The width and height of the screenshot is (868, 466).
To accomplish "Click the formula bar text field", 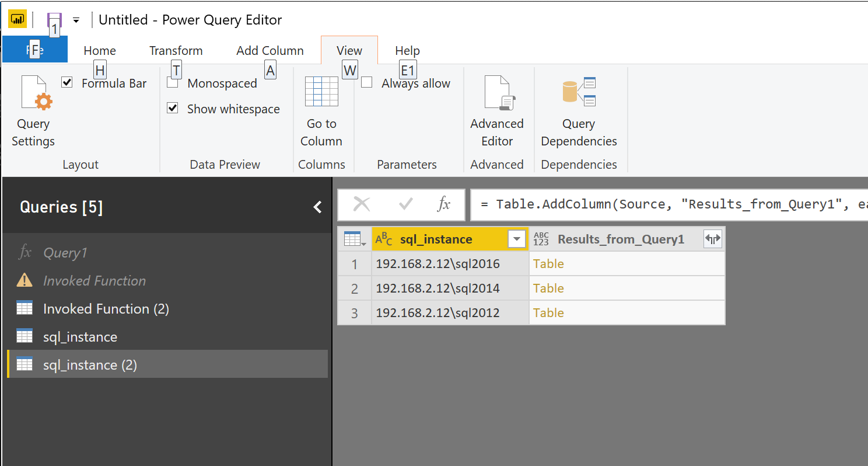I will 669,204.
